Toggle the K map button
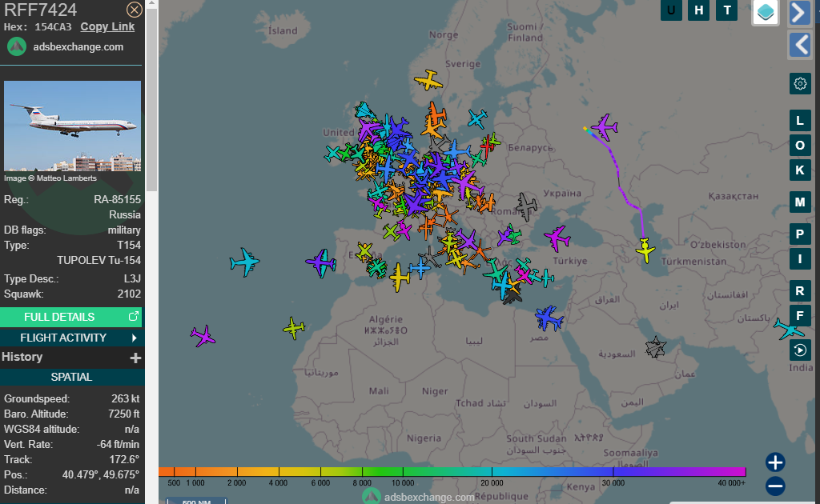Viewport: 820px width, 504px height. (x=800, y=170)
